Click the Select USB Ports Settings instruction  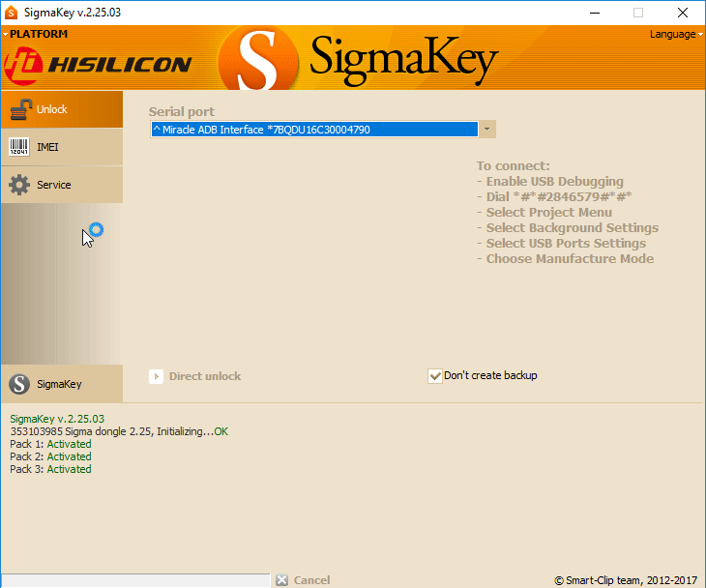tap(562, 244)
